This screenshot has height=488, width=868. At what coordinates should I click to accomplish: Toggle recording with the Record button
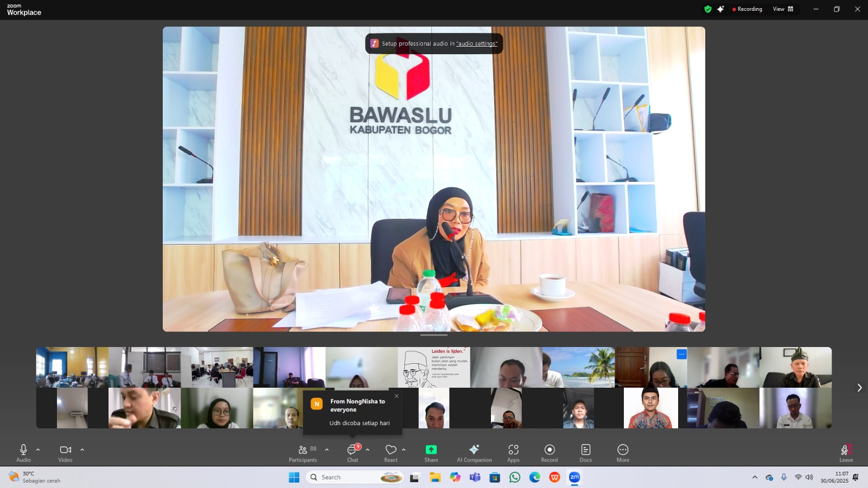[549, 453]
